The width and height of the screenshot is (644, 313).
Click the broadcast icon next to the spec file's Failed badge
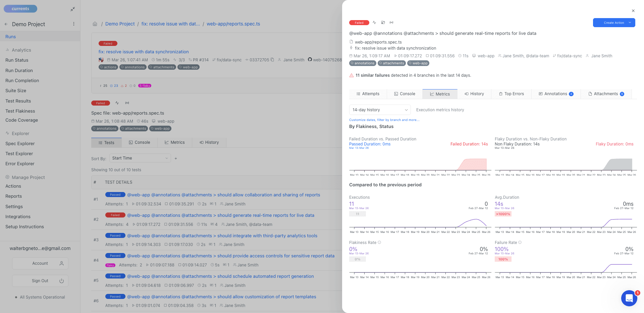coord(127,103)
